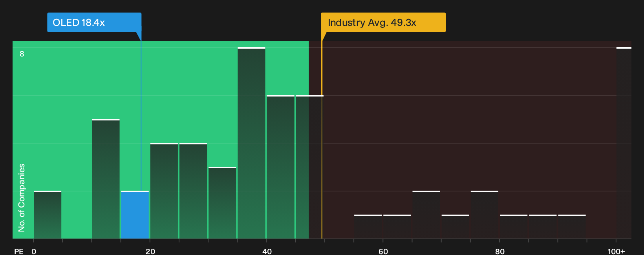Click the bar for PE 30-35

tap(222, 203)
